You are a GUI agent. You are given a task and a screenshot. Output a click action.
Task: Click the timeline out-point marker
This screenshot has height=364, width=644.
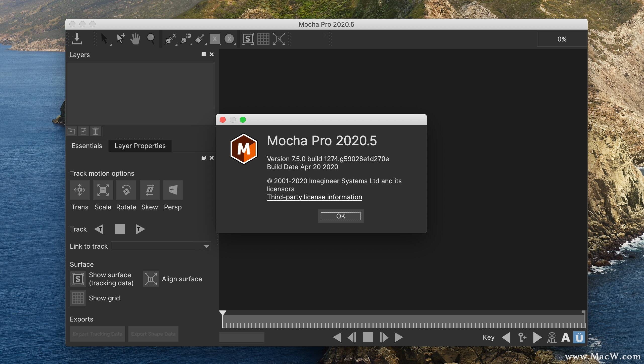pos(583,312)
